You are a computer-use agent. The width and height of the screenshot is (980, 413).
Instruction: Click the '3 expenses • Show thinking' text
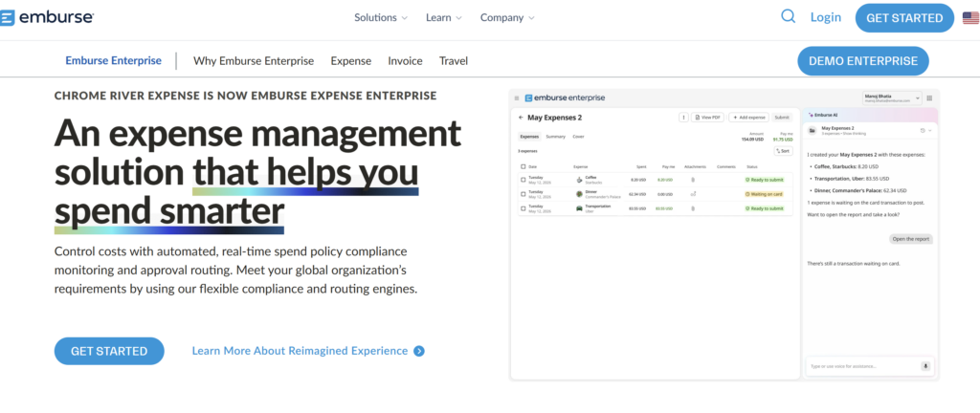pos(844,134)
